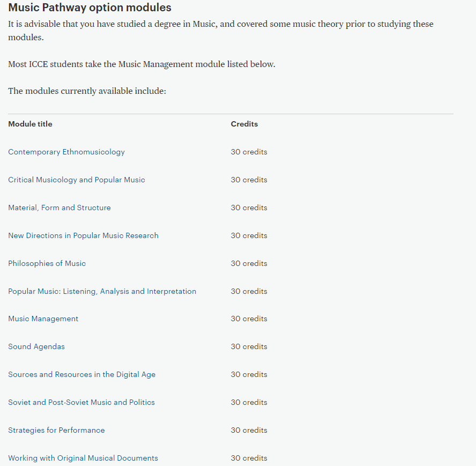Open Sources and Resources in the Digital Age
The image size is (476, 466).
[x=81, y=374]
